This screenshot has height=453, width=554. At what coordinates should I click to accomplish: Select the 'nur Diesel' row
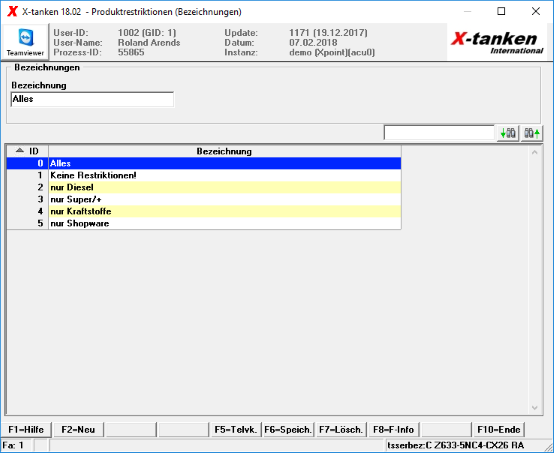pyautogui.click(x=204, y=187)
